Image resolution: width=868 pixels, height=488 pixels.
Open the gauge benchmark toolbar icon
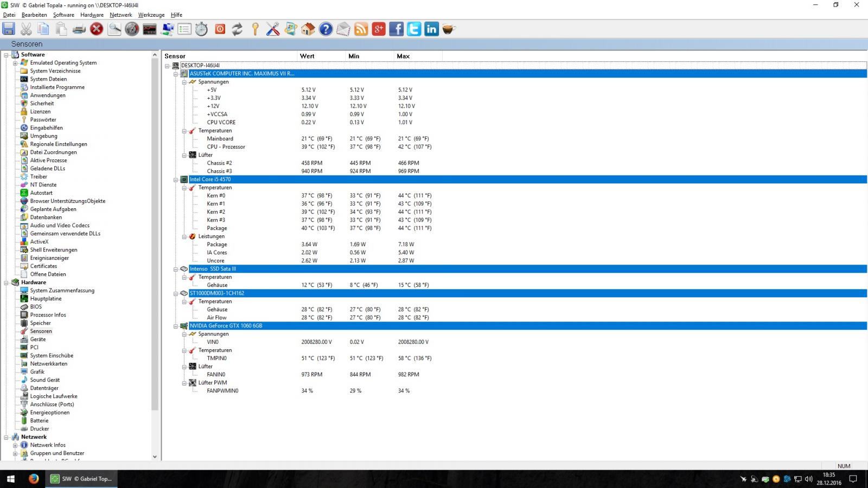[x=132, y=29]
